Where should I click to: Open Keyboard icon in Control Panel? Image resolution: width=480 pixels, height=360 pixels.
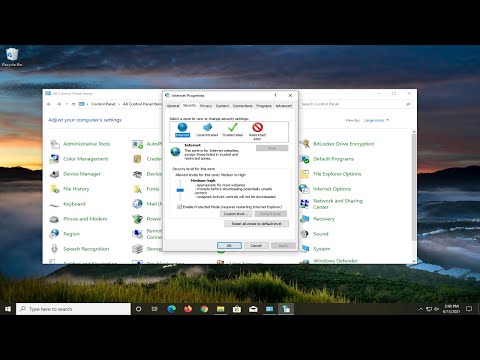(55, 204)
